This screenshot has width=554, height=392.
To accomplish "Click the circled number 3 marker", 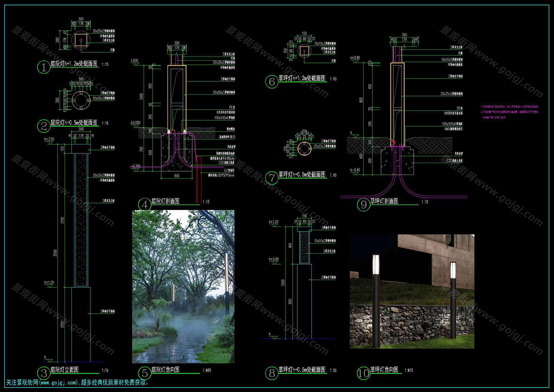I will pyautogui.click(x=44, y=373).
